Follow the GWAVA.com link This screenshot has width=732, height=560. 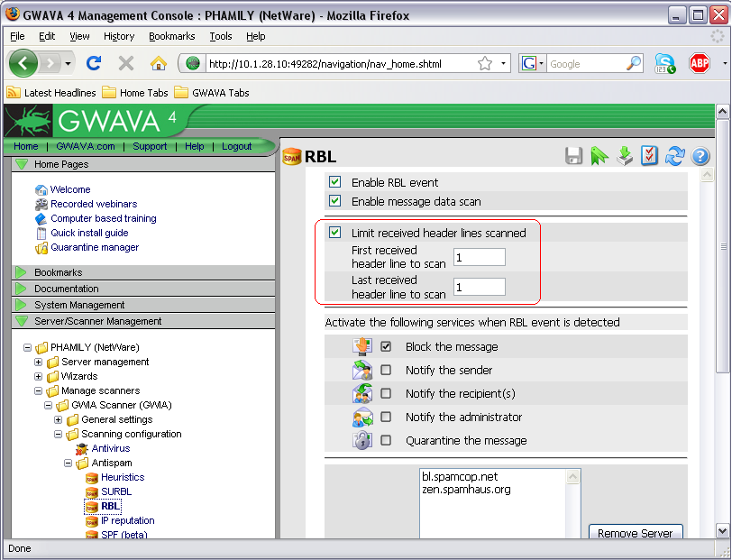86,146
